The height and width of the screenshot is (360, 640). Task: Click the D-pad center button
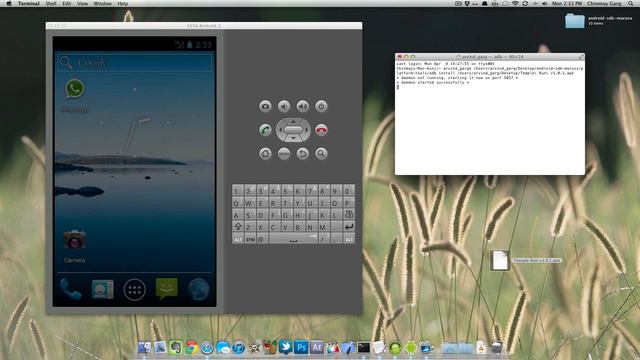pyautogui.click(x=293, y=130)
